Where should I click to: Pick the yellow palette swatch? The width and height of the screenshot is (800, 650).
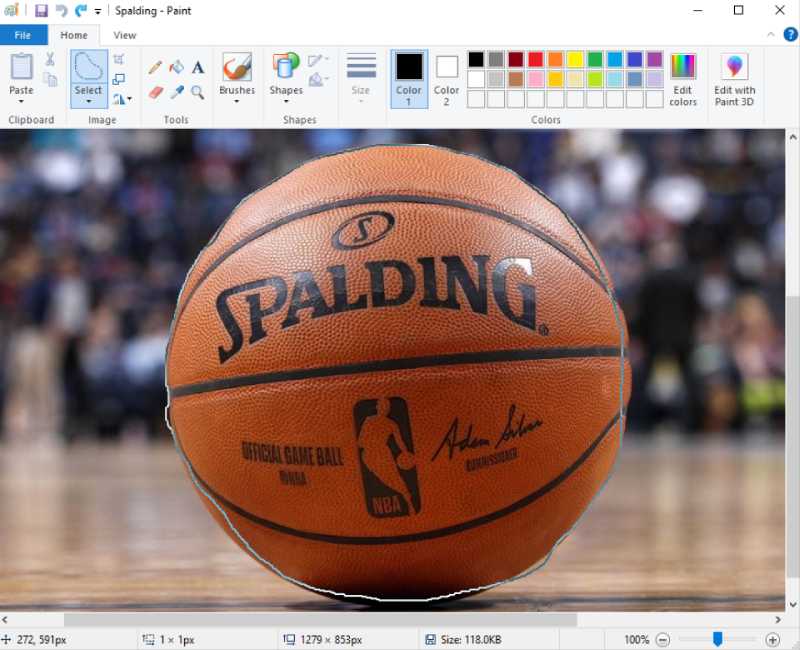pos(575,59)
